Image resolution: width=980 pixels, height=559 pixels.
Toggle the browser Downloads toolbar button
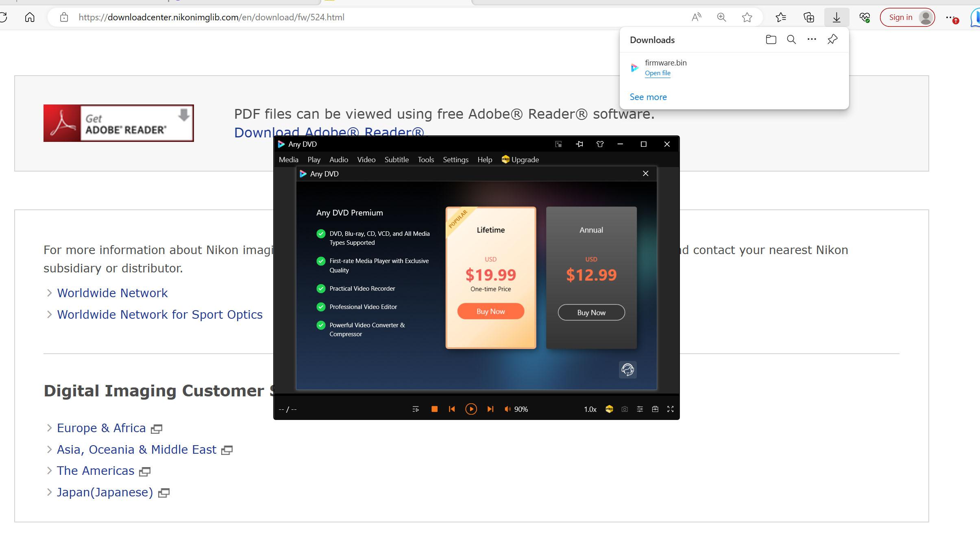tap(836, 17)
